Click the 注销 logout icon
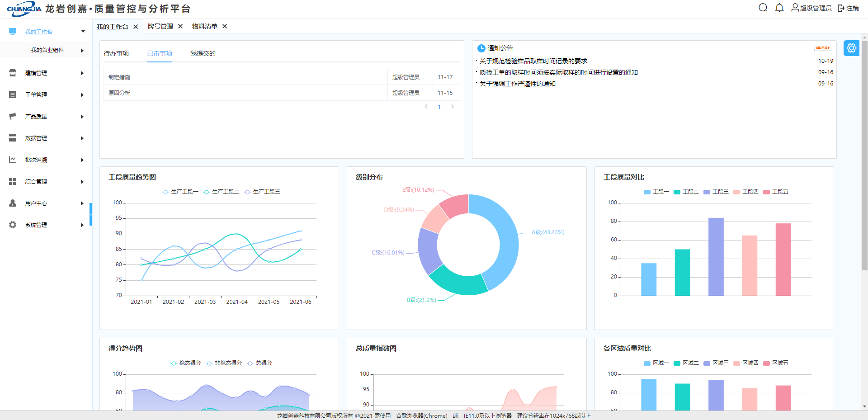The width and height of the screenshot is (868, 420). [841, 8]
